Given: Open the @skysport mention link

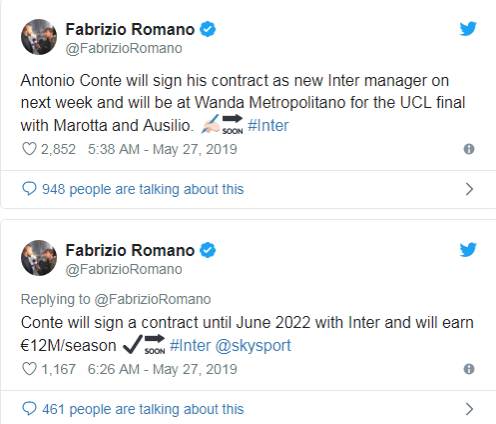Looking at the screenshot, I should [x=253, y=346].
